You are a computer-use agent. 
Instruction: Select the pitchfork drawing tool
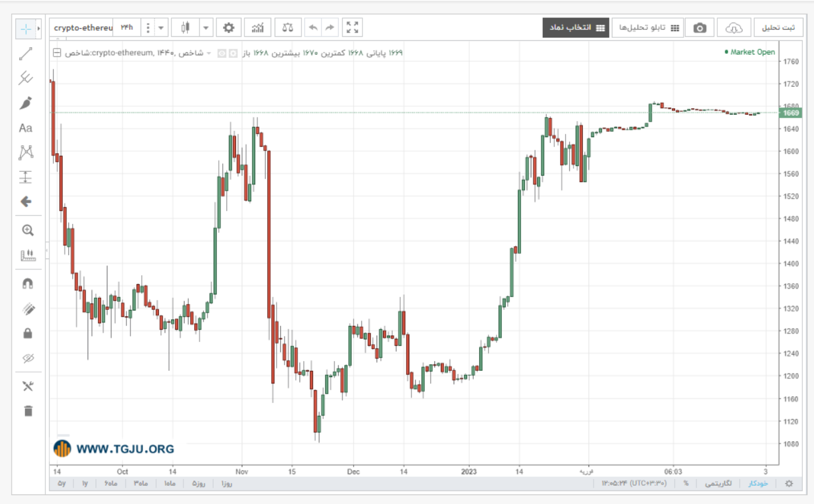click(x=26, y=78)
